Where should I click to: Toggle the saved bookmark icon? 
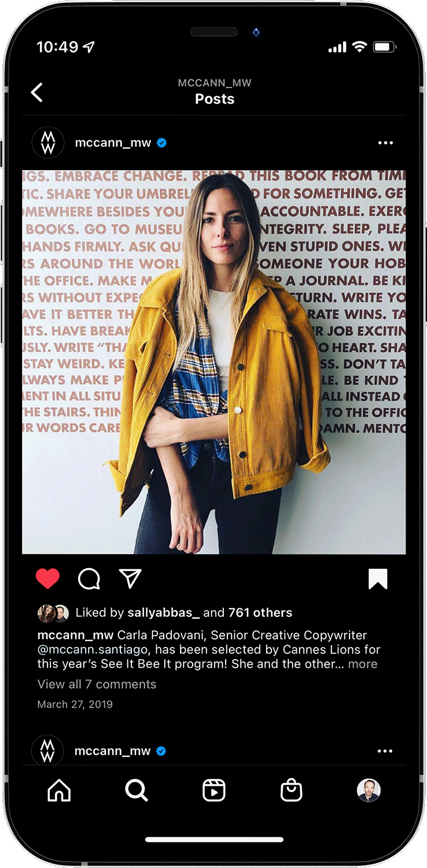(x=378, y=579)
